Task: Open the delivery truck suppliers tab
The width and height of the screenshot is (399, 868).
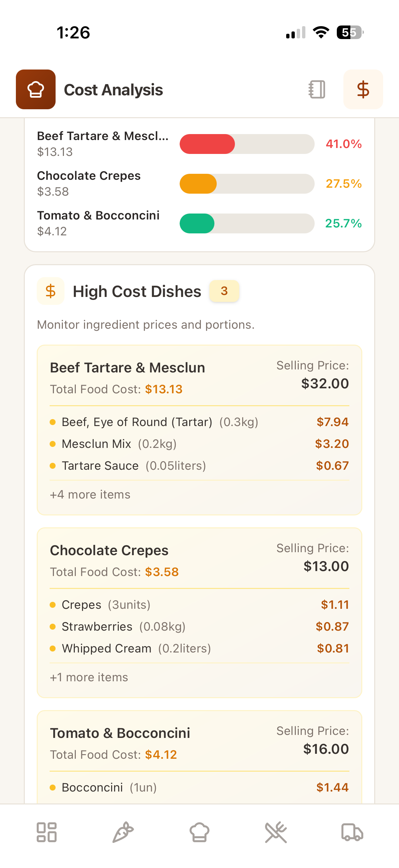Action: (352, 832)
